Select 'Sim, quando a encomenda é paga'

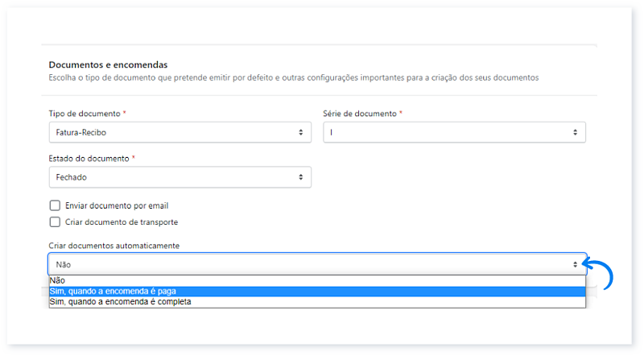[317, 291]
